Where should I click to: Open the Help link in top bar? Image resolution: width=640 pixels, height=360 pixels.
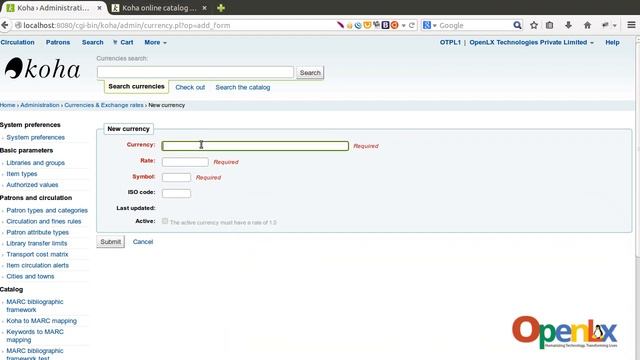click(x=612, y=42)
